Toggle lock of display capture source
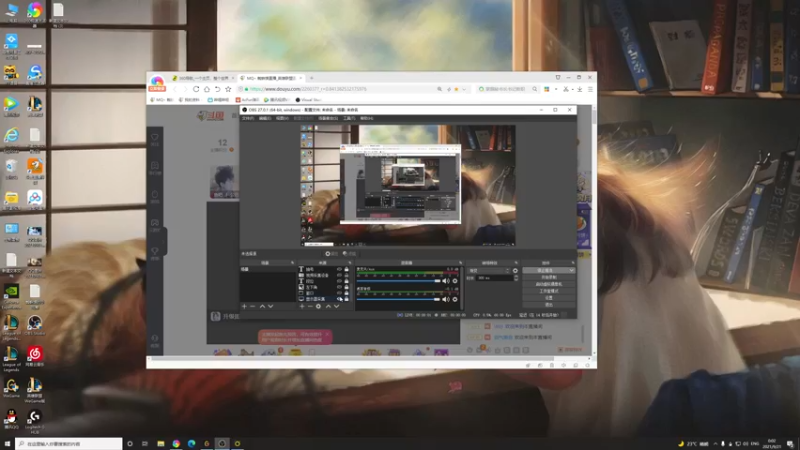 coord(346,299)
